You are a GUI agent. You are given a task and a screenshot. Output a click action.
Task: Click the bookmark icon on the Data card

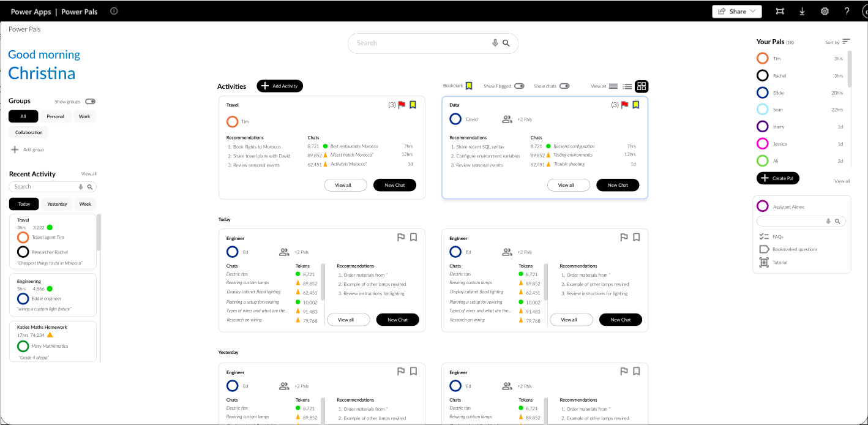click(x=635, y=105)
